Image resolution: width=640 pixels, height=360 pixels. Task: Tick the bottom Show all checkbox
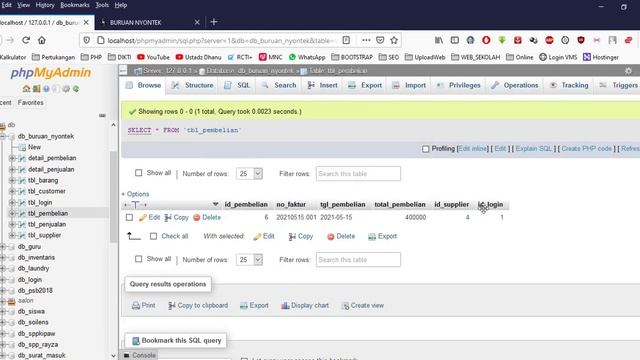(x=139, y=259)
